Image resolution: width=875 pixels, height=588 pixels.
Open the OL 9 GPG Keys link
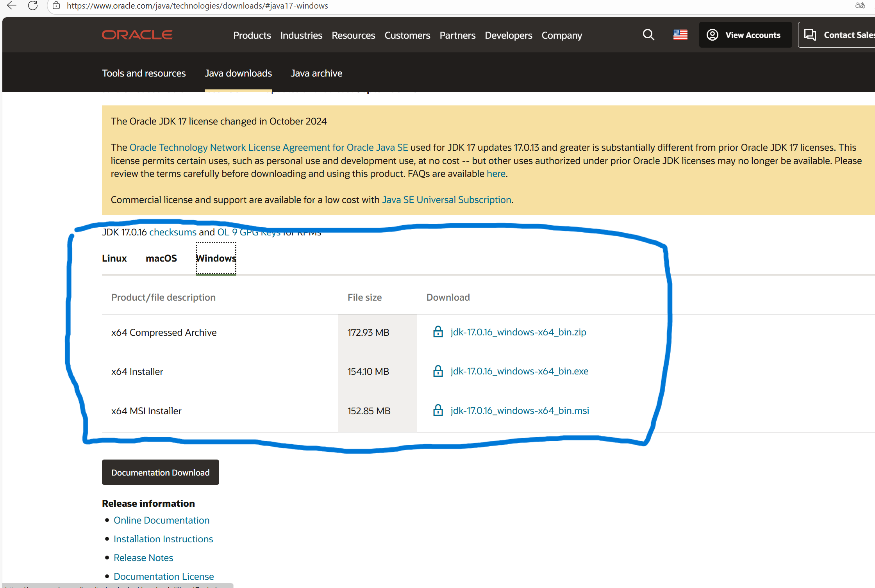249,232
